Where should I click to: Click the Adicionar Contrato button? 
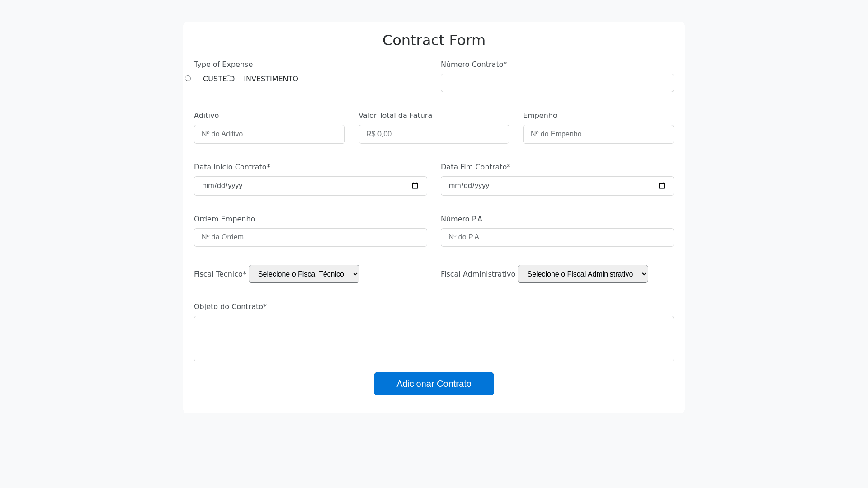[x=434, y=384]
